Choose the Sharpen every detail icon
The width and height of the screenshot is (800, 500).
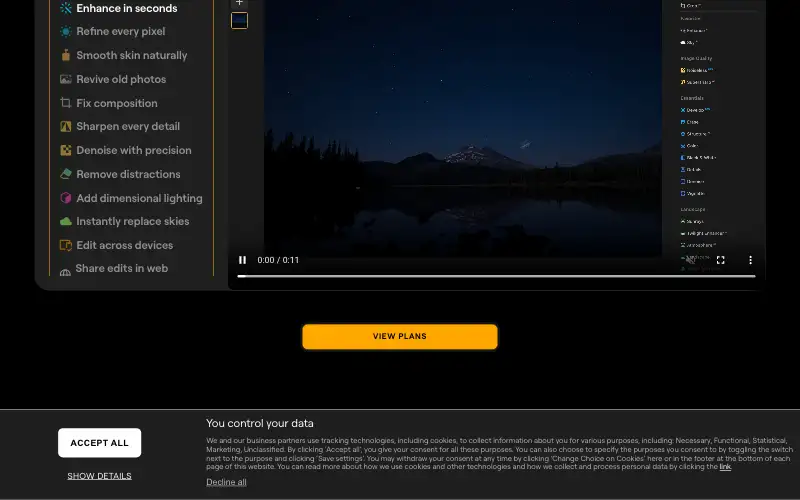[66, 127]
